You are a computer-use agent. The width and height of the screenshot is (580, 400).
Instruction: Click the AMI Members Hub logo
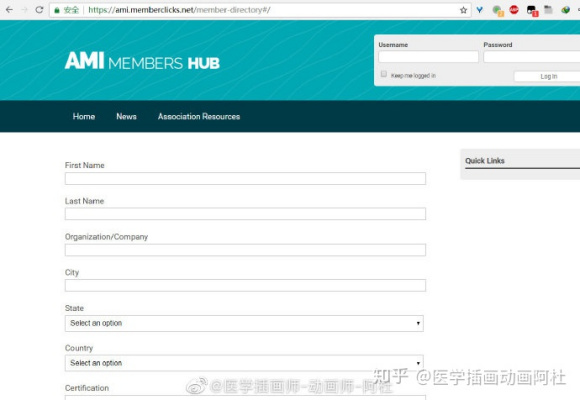142,61
